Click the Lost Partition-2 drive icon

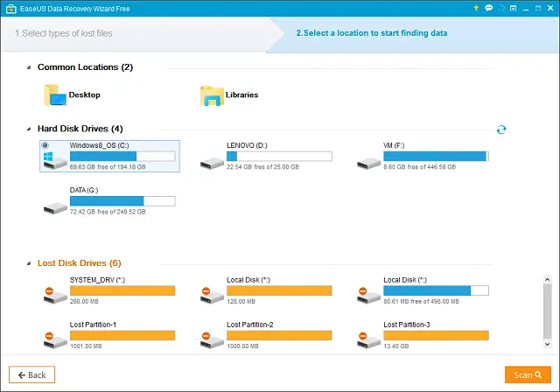212,339
